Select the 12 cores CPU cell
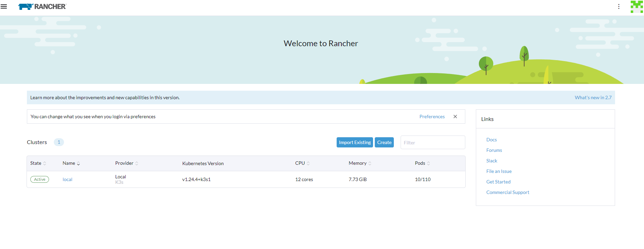 coord(304,179)
